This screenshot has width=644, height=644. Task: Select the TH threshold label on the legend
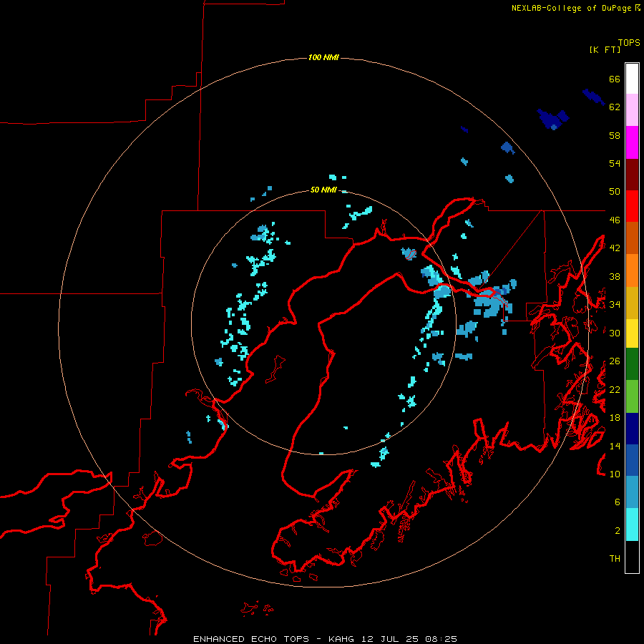point(615,559)
